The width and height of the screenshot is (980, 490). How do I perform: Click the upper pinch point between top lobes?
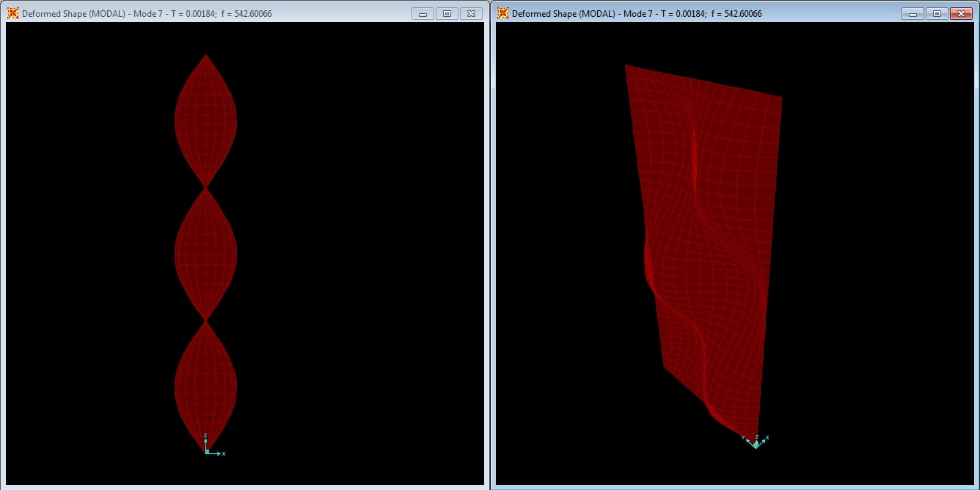point(206,187)
